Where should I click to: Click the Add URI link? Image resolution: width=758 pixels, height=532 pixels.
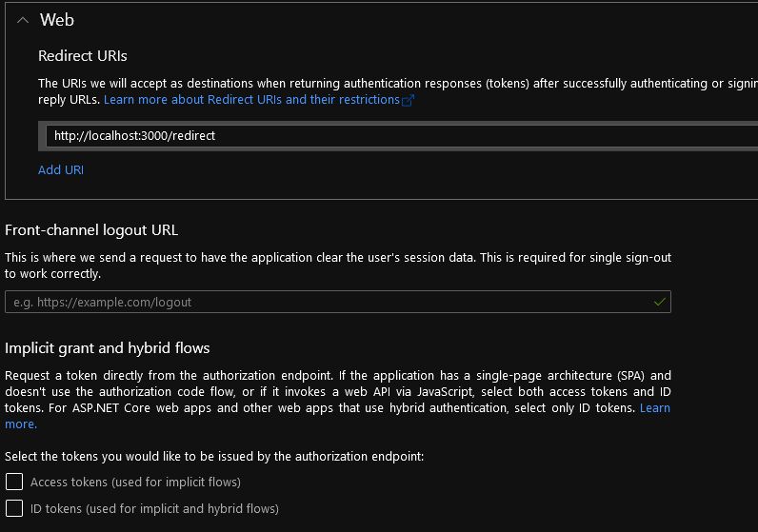(x=61, y=169)
